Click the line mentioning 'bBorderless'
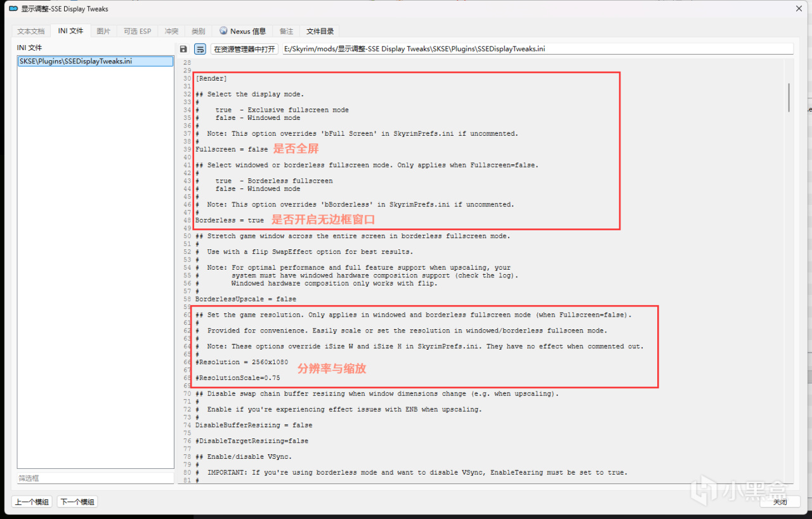Viewport: 812px width, 519px height. [x=355, y=204]
